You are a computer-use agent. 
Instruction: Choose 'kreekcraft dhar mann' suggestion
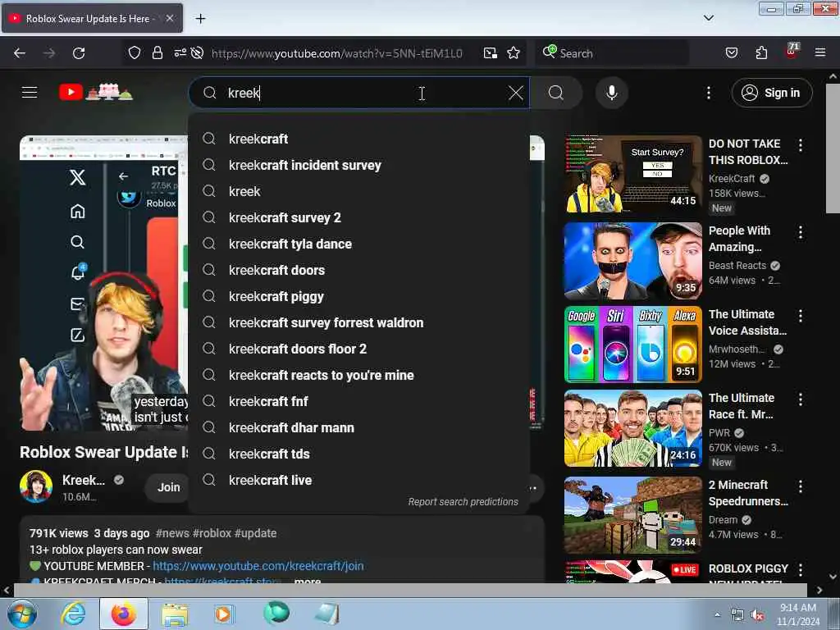(x=359, y=427)
